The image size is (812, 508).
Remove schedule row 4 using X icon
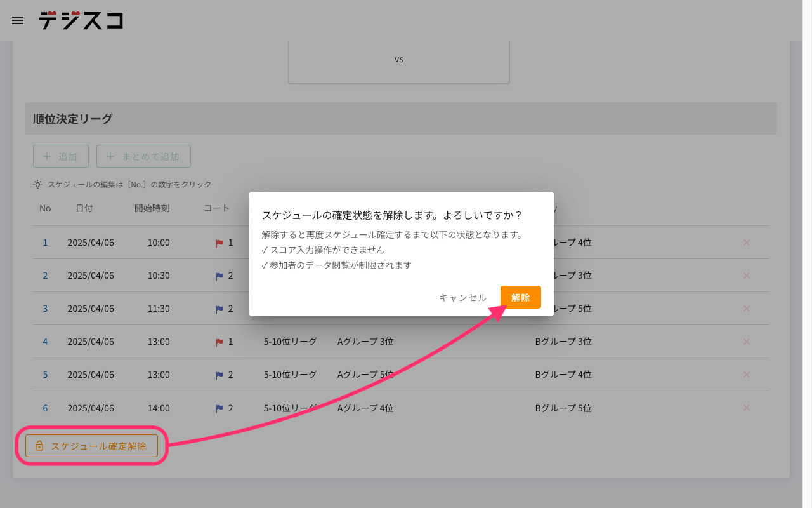pos(747,342)
